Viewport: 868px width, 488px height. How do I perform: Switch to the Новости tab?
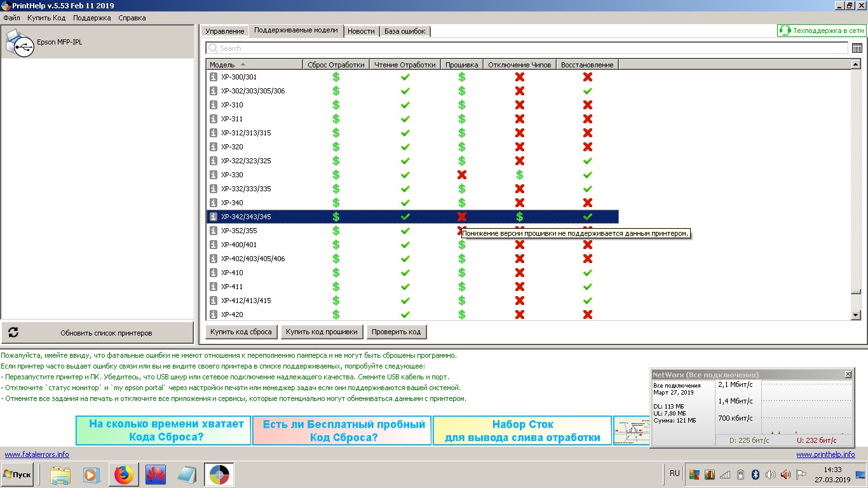coord(361,31)
